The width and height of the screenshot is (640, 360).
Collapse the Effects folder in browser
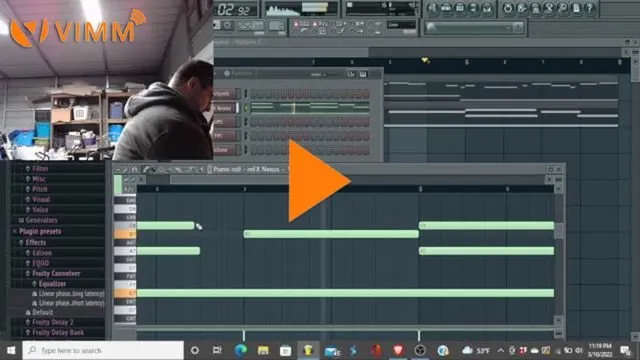(x=32, y=242)
